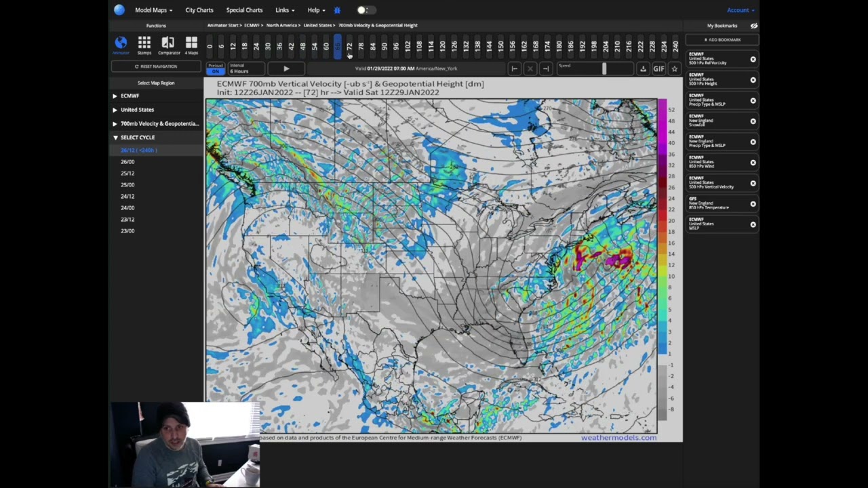Image resolution: width=868 pixels, height=488 pixels.
Task: Open the Model Maps dropdown menu
Action: (x=153, y=10)
